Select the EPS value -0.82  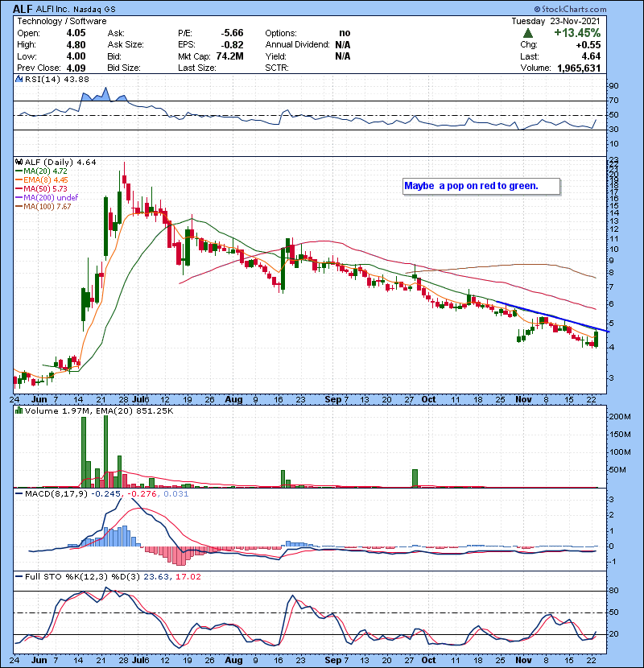[x=233, y=45]
